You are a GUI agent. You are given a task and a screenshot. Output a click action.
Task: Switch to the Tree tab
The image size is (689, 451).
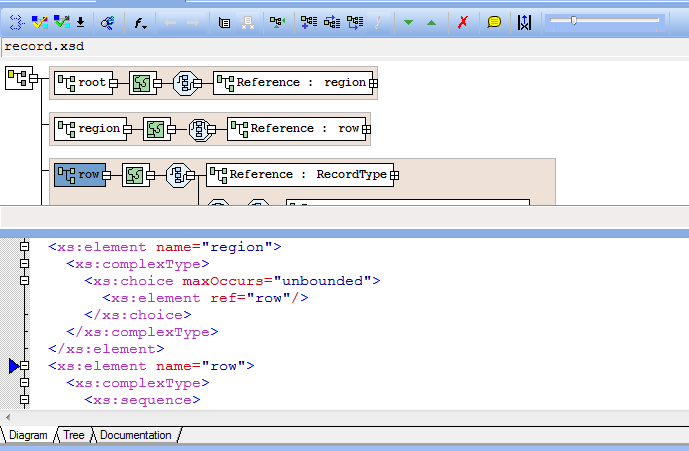(73, 435)
